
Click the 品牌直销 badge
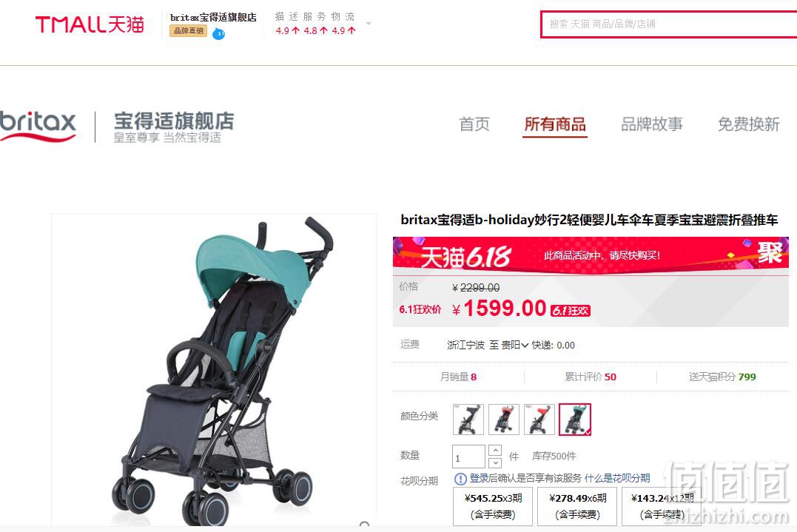click(188, 31)
